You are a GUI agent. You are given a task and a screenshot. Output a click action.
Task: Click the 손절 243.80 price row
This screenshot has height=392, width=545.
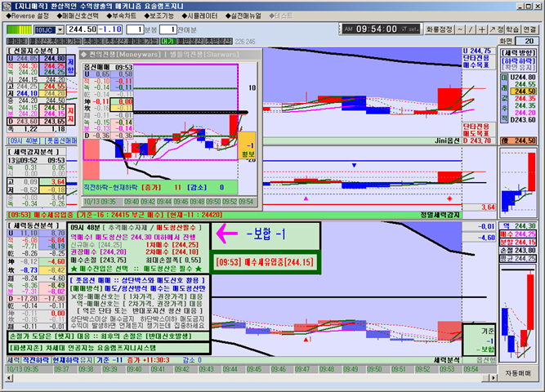(518, 250)
